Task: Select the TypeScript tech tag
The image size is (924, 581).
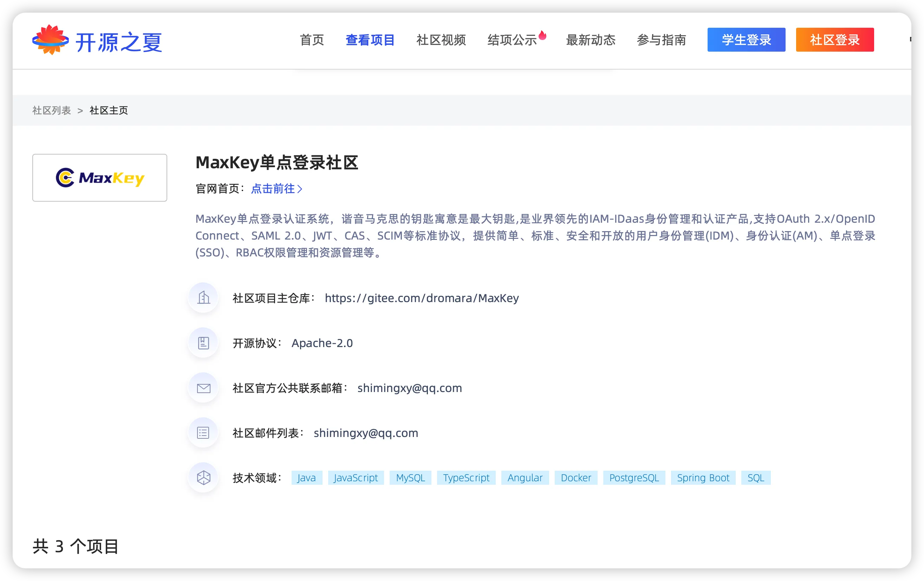Action: coord(466,478)
